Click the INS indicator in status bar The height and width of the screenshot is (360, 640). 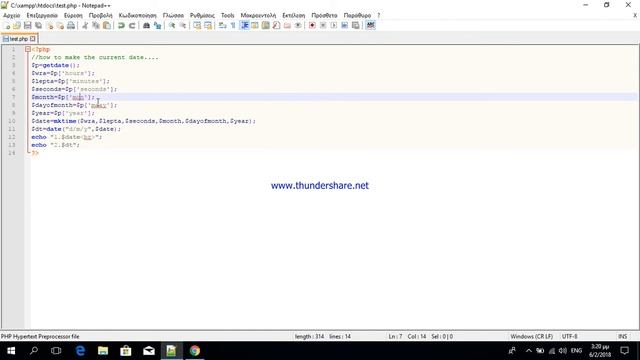[x=622, y=336]
